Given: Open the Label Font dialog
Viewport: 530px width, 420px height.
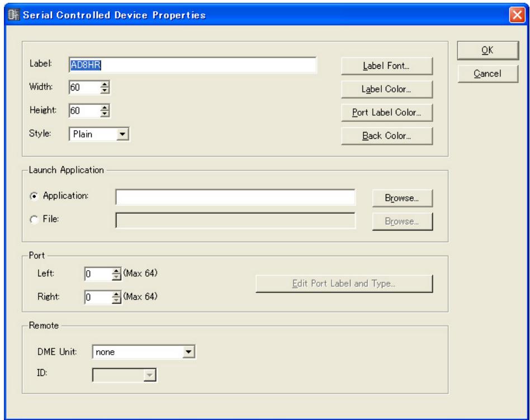Looking at the screenshot, I should (x=387, y=66).
